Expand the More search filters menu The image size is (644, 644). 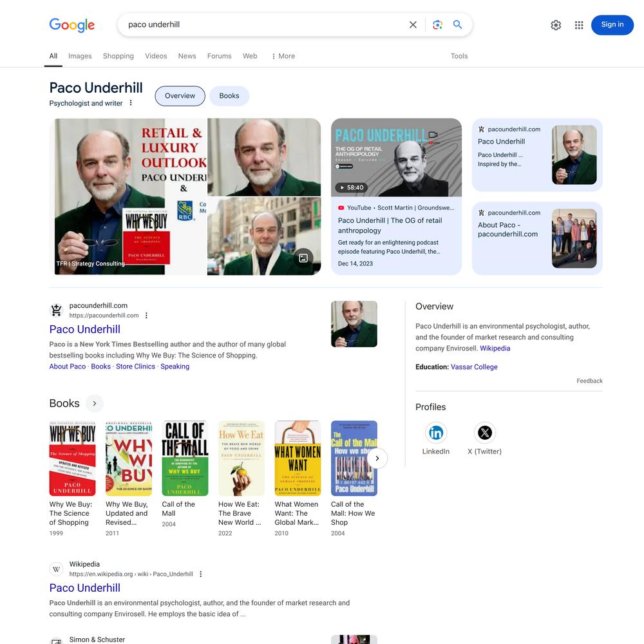(x=283, y=56)
